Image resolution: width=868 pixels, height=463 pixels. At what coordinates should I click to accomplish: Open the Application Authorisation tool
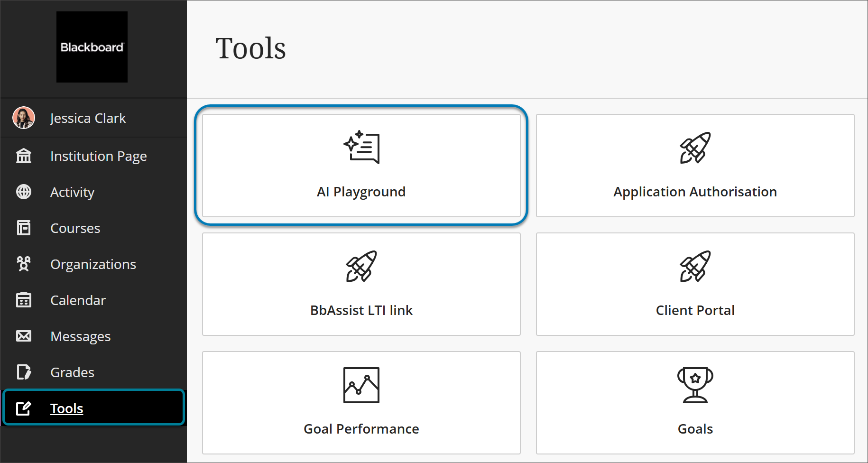[694, 166]
